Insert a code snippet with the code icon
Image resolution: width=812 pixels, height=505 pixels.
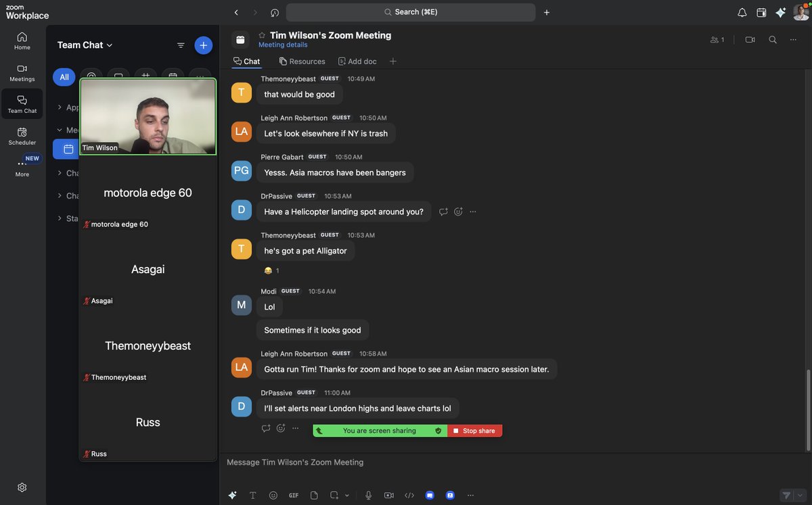[x=409, y=494]
